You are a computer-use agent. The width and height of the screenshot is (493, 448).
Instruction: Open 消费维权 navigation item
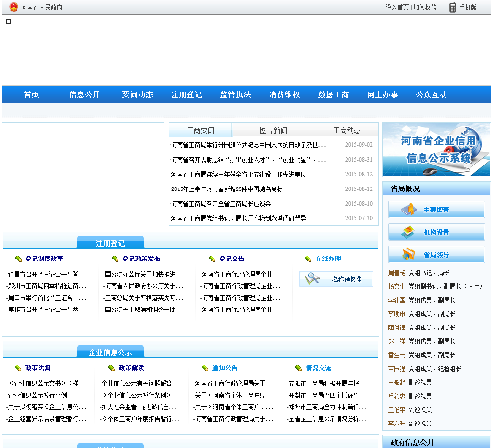284,94
